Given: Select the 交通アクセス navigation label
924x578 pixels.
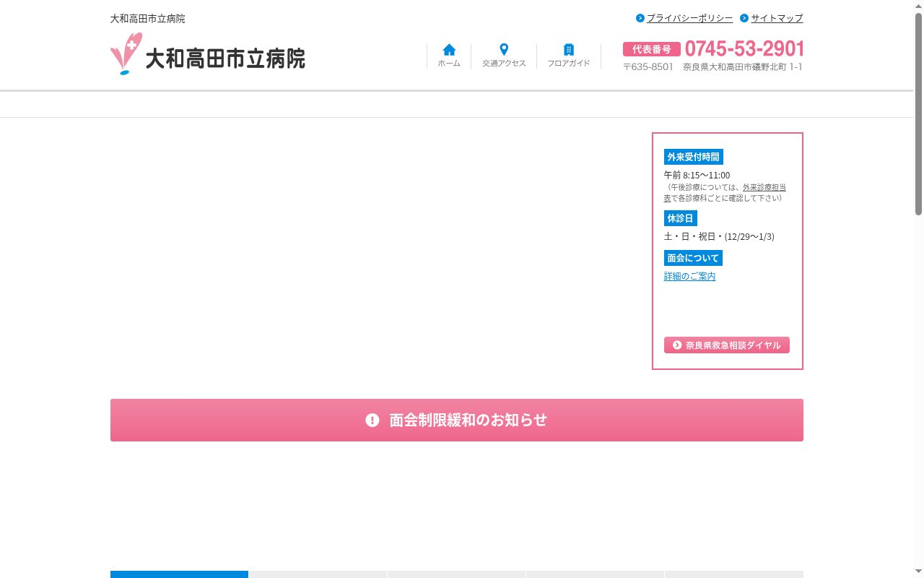Looking at the screenshot, I should (504, 64).
